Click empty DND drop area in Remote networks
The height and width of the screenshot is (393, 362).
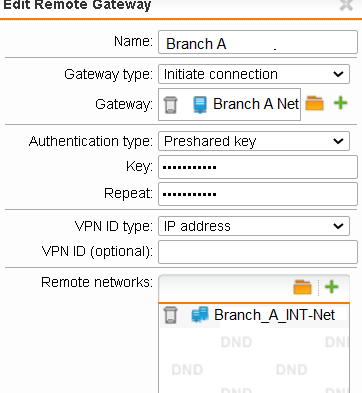pyautogui.click(x=254, y=360)
